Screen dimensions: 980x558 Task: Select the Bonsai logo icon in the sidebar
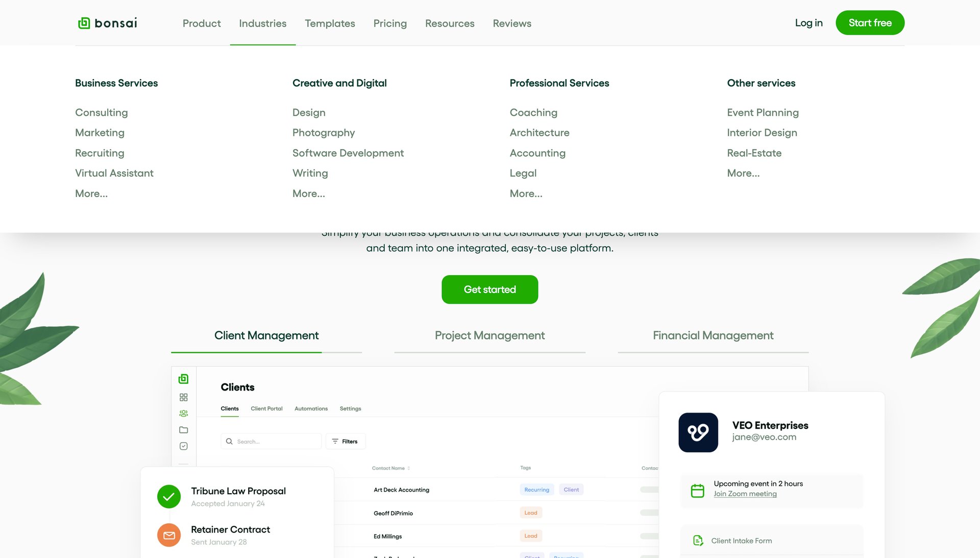coord(183,379)
